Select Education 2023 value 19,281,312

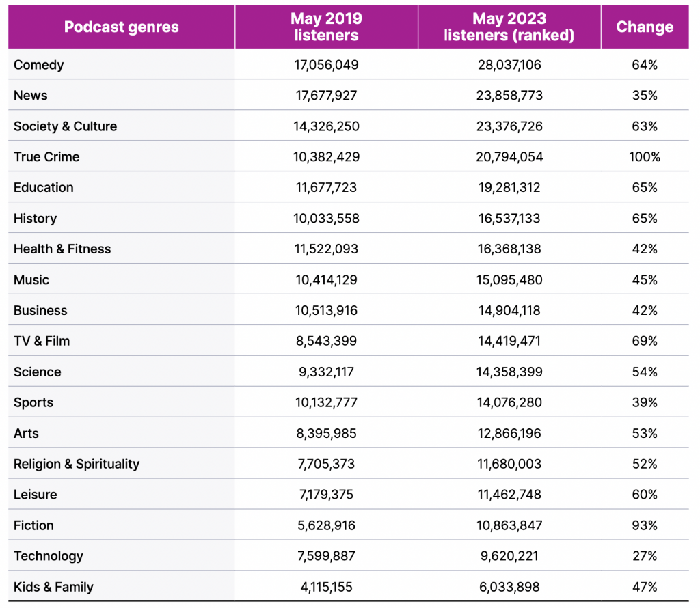coord(509,187)
